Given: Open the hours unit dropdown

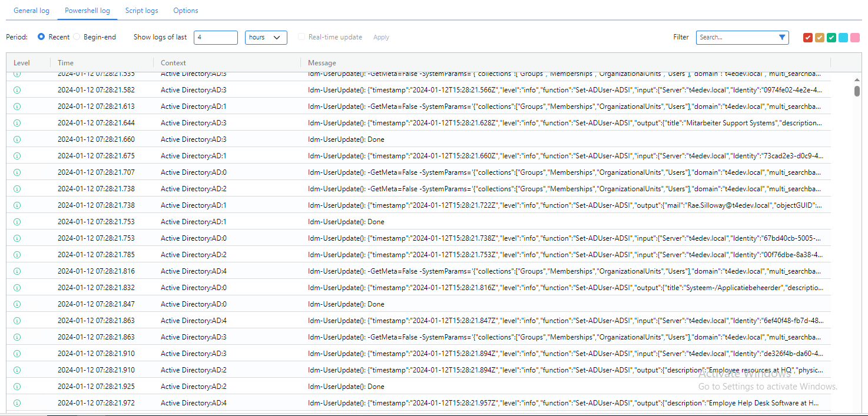Looking at the screenshot, I should point(266,37).
